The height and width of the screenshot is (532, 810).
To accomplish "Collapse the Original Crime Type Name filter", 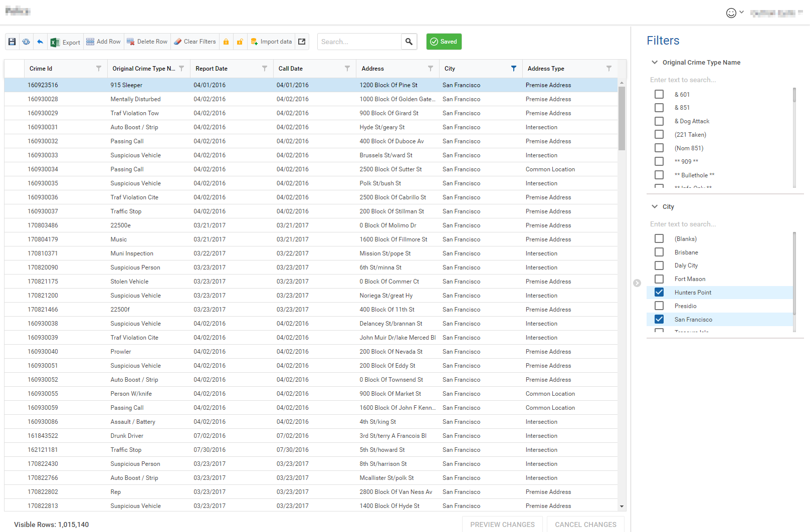I will coord(655,63).
